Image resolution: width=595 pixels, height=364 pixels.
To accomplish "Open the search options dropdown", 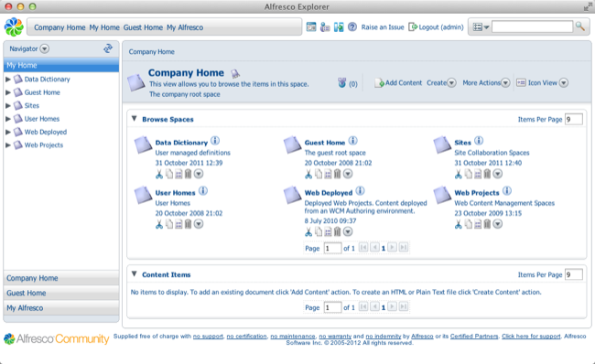I will pos(481,27).
